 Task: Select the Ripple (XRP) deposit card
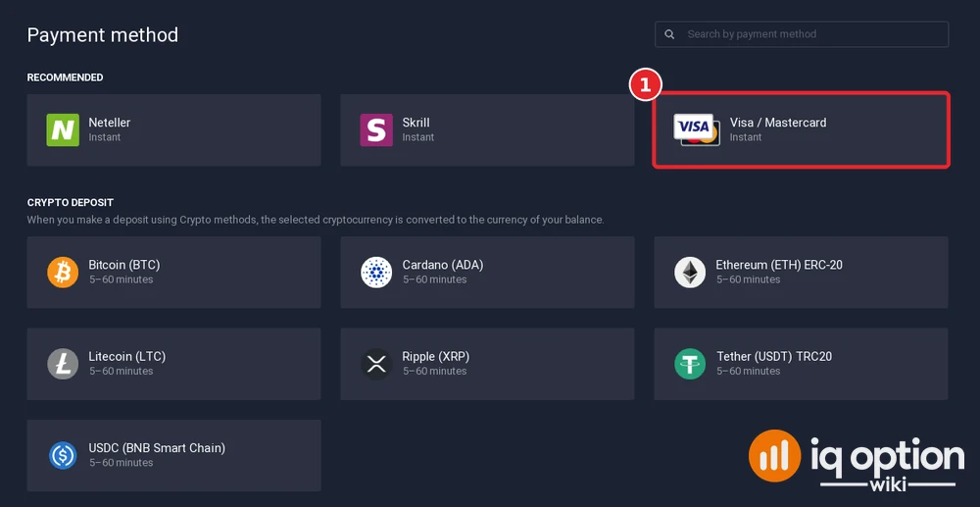coord(487,364)
